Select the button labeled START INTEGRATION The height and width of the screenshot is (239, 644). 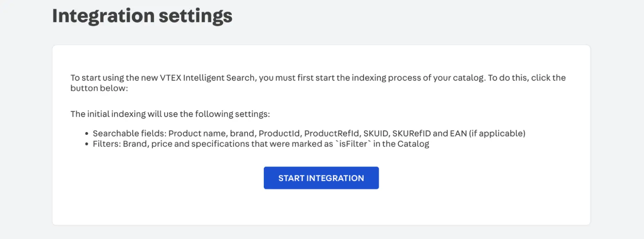point(321,178)
